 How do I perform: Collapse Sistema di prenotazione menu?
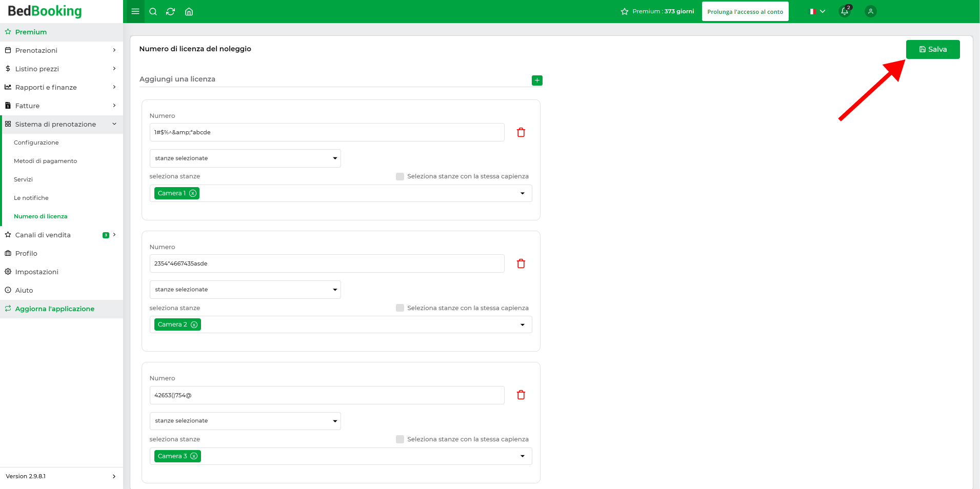click(x=62, y=124)
